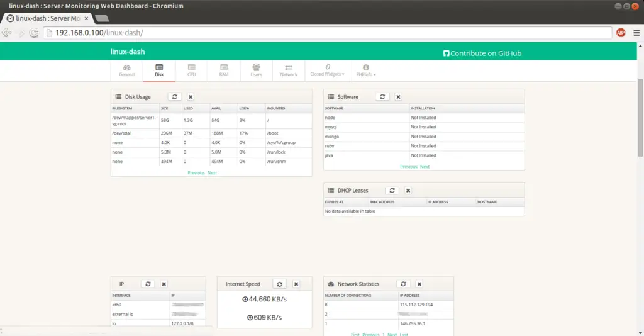The height and width of the screenshot is (336, 644).
Task: Close the IP widget
Action: pos(164,284)
